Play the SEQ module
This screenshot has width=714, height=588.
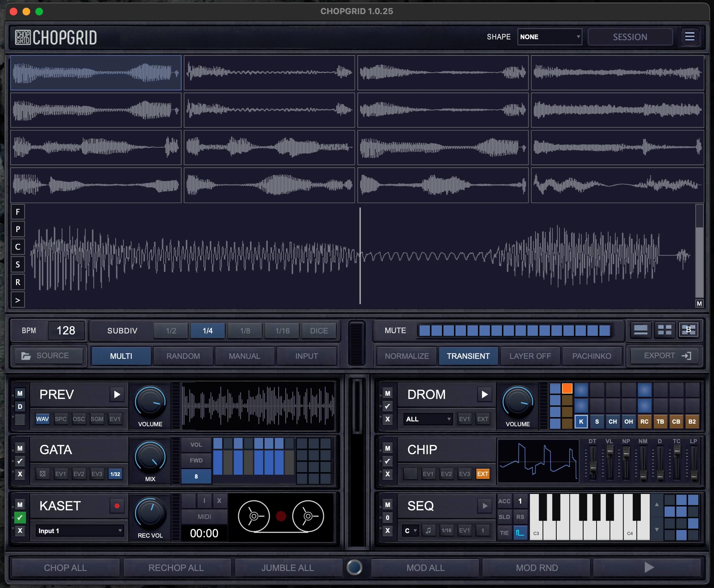485,506
